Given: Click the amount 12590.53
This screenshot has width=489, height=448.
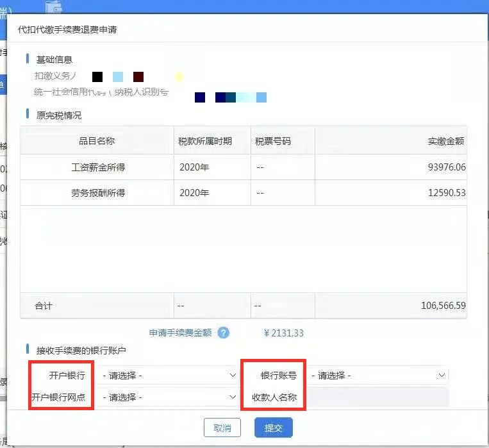Looking at the screenshot, I should (447, 193).
